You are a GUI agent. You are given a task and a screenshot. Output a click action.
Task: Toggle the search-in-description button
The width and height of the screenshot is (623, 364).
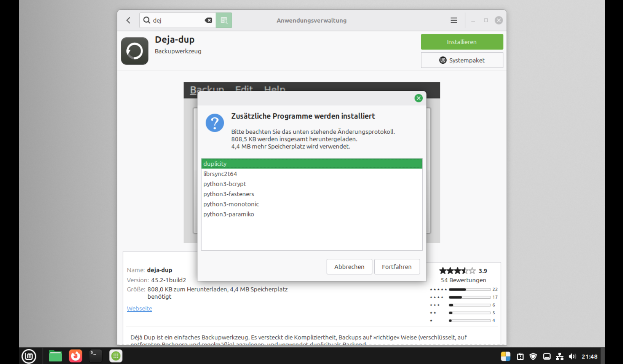click(224, 20)
